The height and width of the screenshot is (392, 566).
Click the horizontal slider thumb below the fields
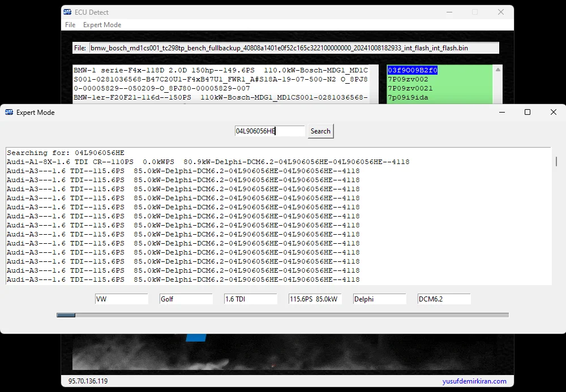66,315
